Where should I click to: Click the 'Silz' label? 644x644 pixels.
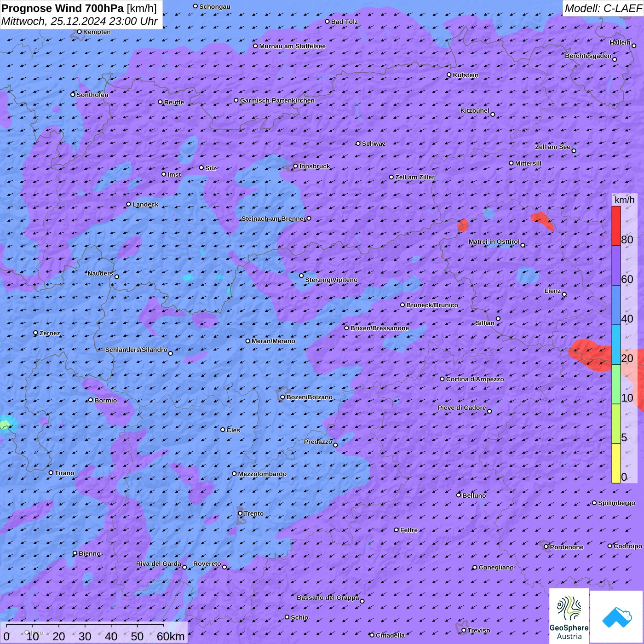click(x=211, y=168)
